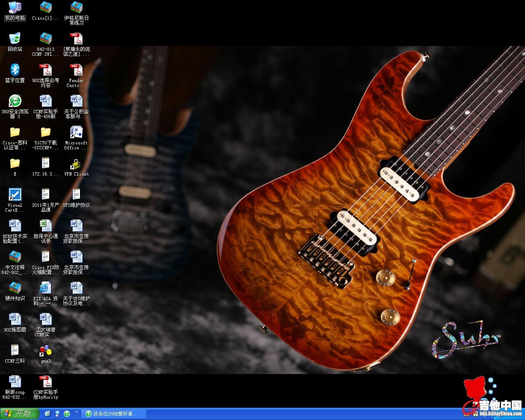
Task: Open the 642-813 CCNP SWI... archive
Action: point(46,44)
